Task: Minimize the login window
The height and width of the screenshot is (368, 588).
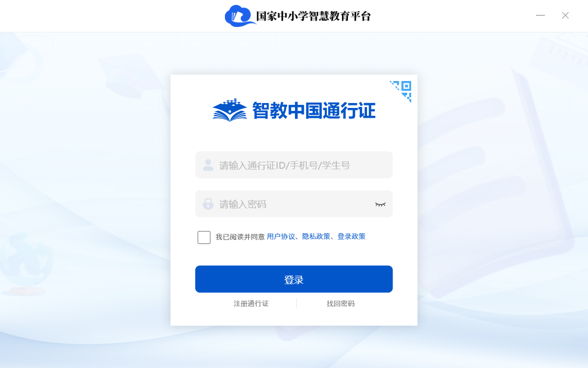Action: click(x=540, y=15)
